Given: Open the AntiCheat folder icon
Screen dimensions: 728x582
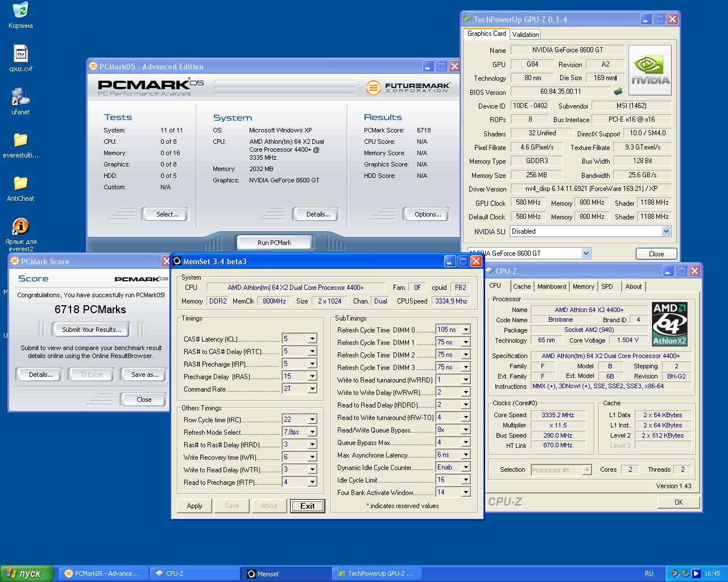Looking at the screenshot, I should 20,183.
